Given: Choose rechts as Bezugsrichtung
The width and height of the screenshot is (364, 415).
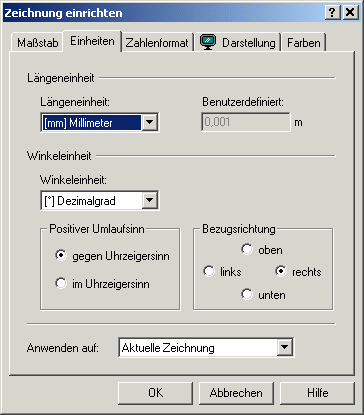Looking at the screenshot, I should pyautogui.click(x=281, y=271).
